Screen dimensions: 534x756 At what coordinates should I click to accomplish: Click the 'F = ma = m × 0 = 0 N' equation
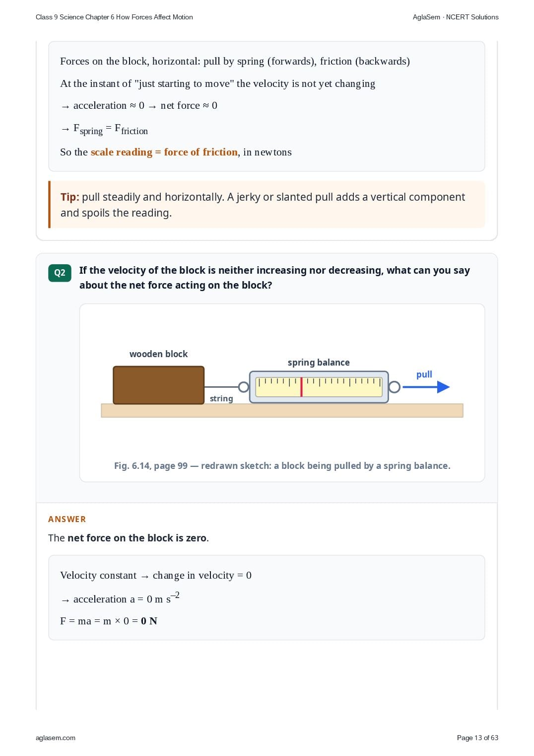(x=109, y=621)
